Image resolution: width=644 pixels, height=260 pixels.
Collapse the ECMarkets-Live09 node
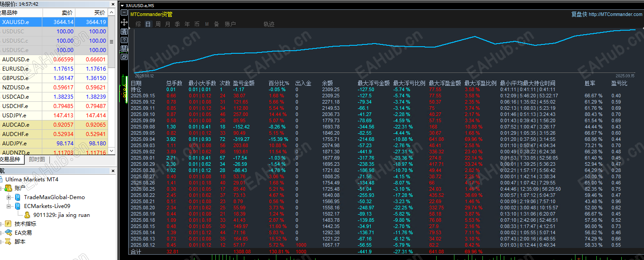[9, 206]
